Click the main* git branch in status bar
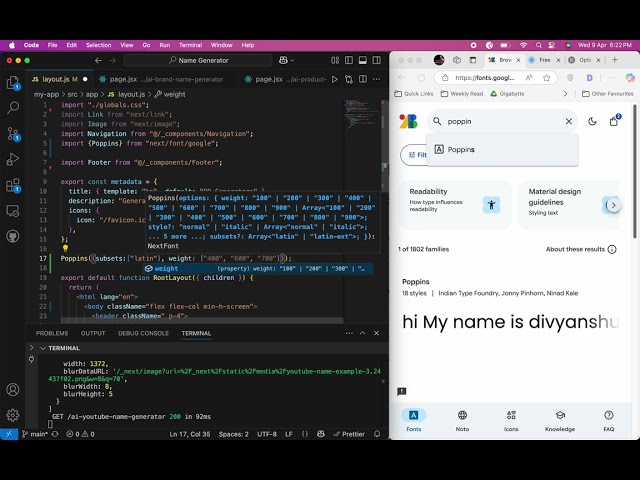This screenshot has height=480, width=640. pos(35,434)
